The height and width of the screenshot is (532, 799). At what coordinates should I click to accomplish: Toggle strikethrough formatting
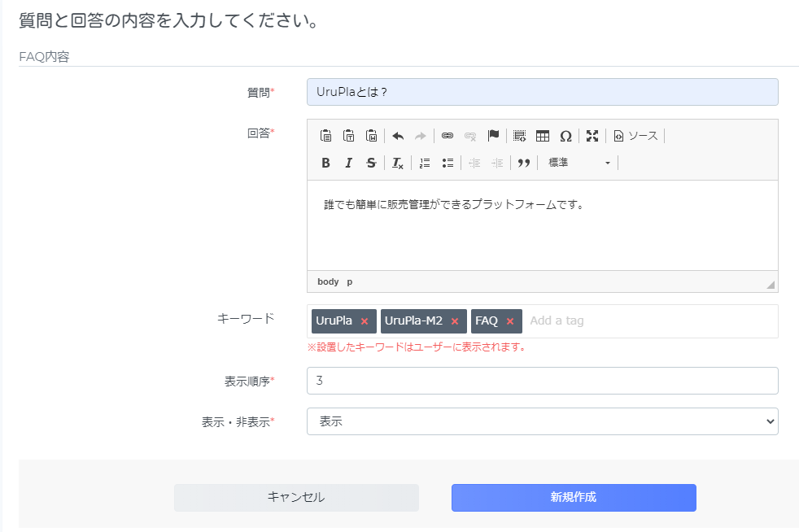372,163
